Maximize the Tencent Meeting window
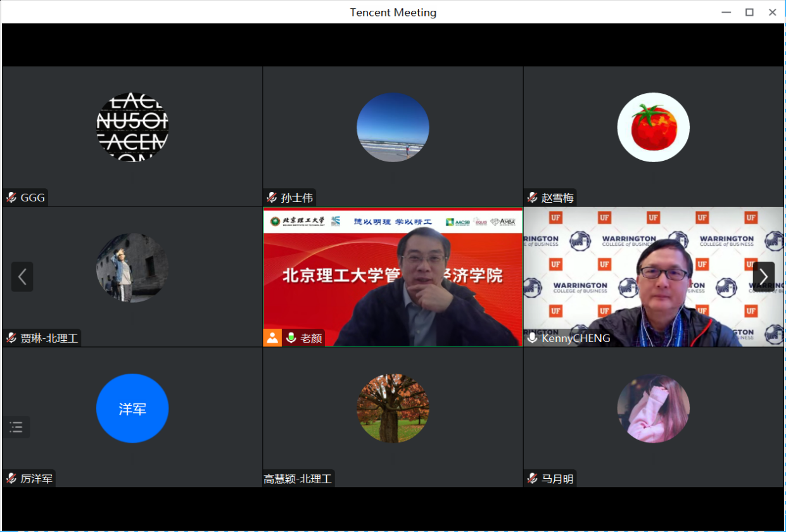 [749, 12]
